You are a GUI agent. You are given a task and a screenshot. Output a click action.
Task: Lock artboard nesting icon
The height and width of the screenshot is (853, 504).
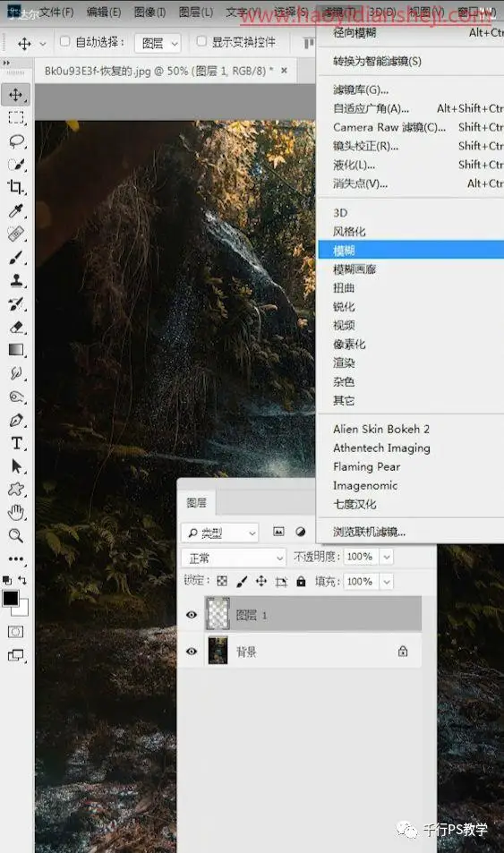click(x=281, y=582)
